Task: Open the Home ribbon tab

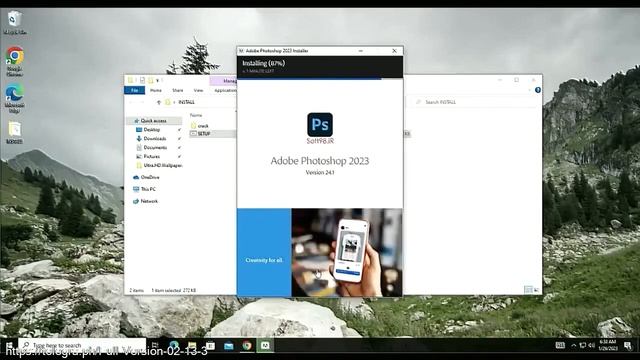Action: [x=156, y=90]
